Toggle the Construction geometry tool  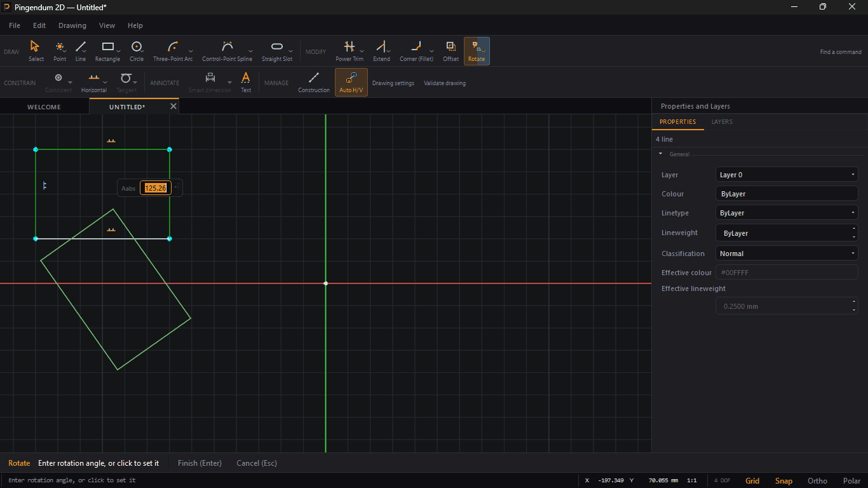point(314,83)
